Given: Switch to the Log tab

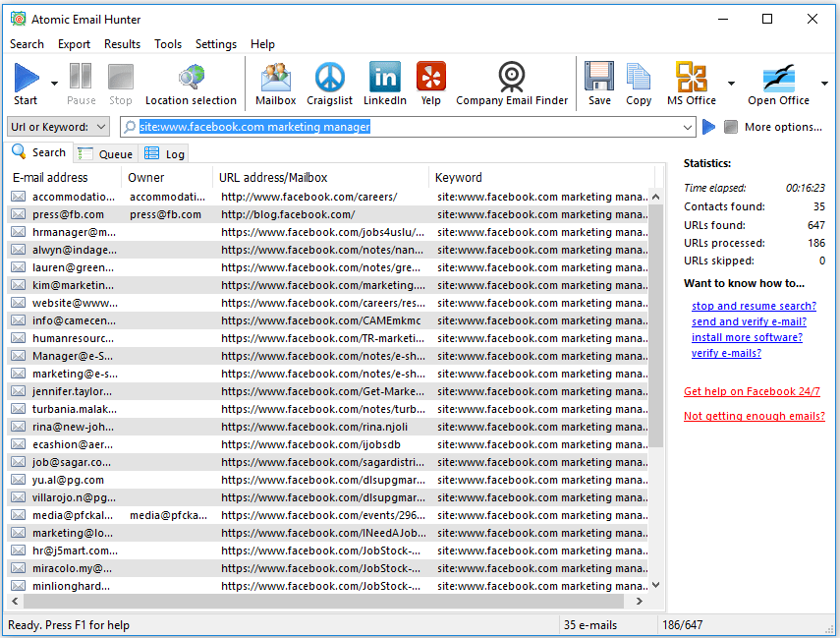Looking at the screenshot, I should [165, 153].
